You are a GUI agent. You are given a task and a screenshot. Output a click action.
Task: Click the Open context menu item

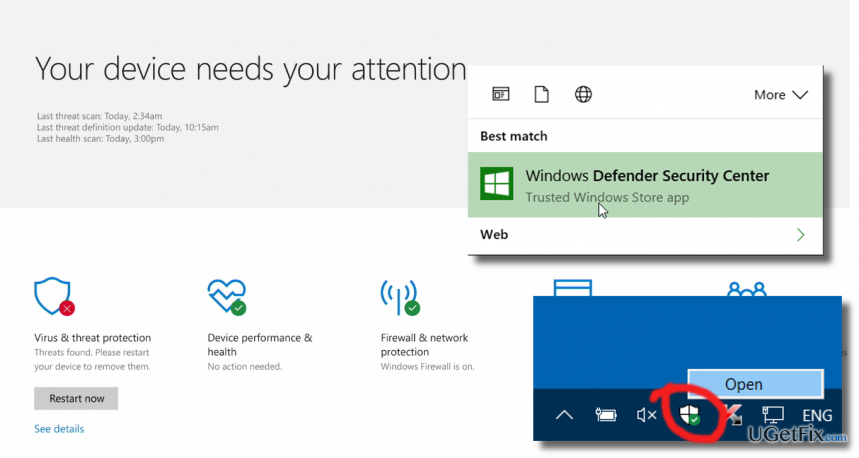point(755,383)
